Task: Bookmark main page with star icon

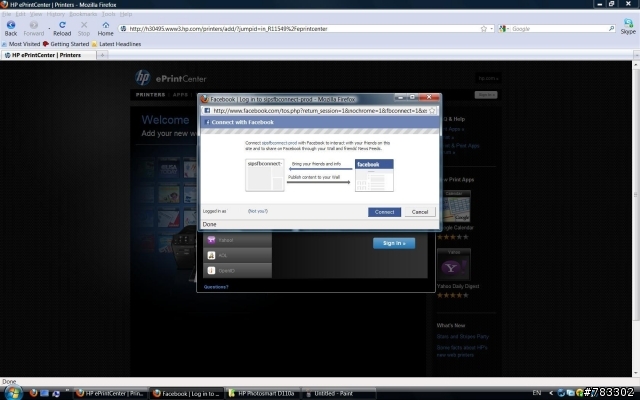Action: tap(484, 29)
